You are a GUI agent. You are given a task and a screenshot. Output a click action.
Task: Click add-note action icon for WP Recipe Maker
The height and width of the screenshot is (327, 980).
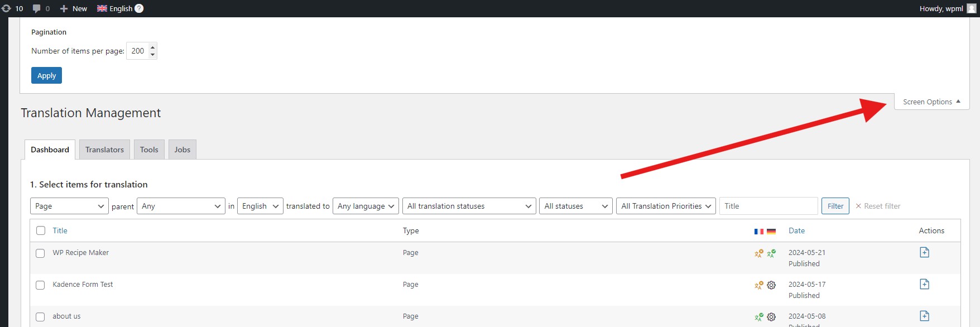point(924,252)
